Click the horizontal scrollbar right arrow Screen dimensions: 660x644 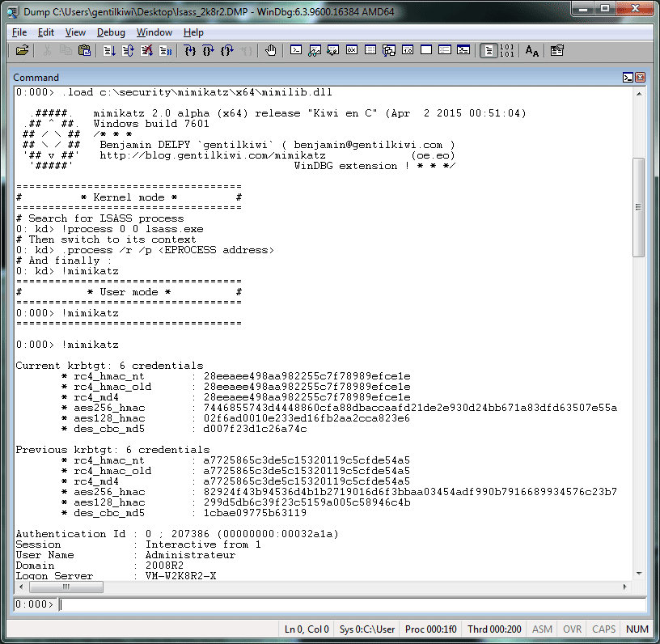pyautogui.click(x=625, y=587)
